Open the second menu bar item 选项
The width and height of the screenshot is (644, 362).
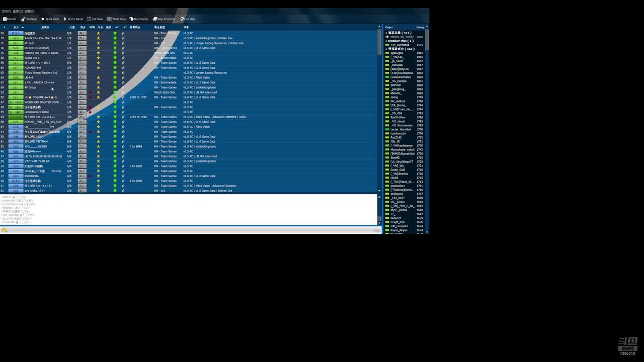pyautogui.click(x=17, y=11)
